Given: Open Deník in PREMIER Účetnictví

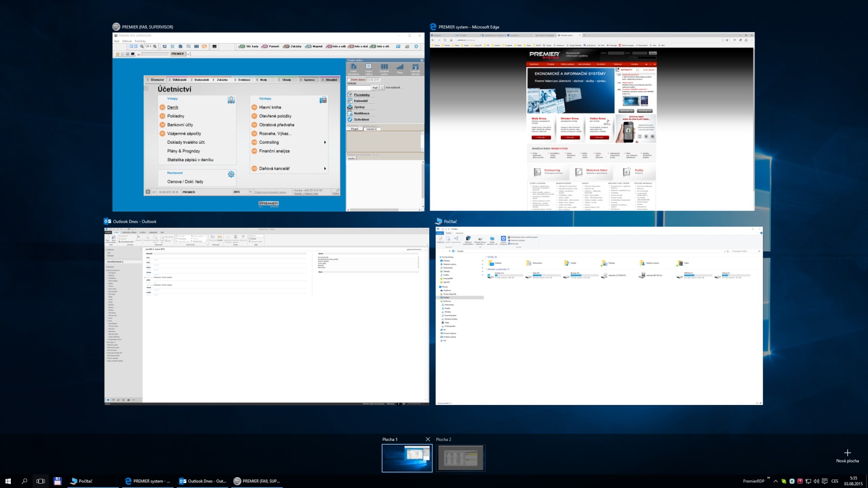Looking at the screenshot, I should pyautogui.click(x=173, y=107).
